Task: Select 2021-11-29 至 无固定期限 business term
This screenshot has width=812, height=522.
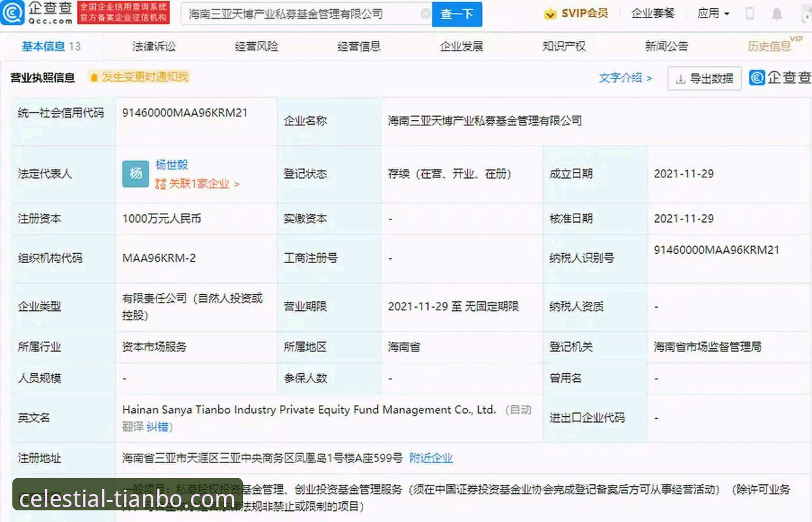Action: pyautogui.click(x=453, y=306)
